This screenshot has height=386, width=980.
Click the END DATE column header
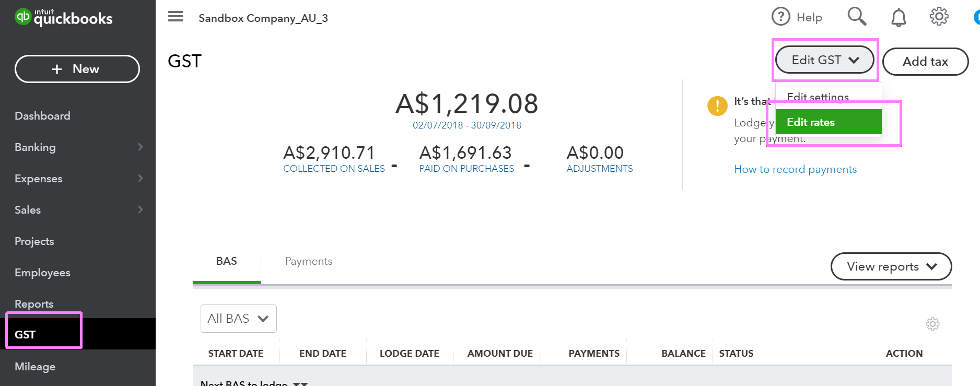tap(323, 354)
